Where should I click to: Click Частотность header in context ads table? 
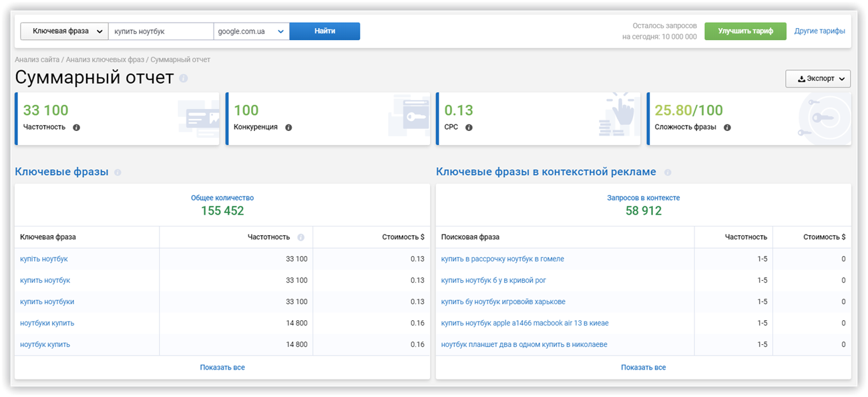point(746,237)
